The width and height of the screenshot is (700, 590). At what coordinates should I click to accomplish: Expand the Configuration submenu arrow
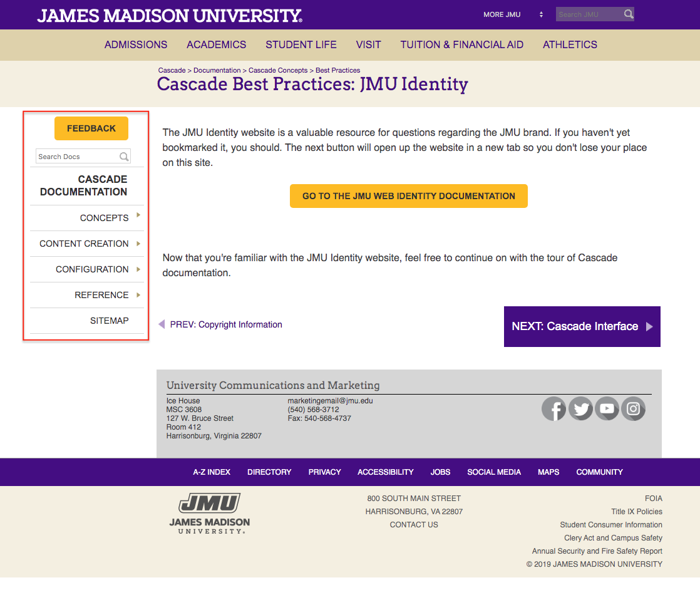tap(138, 269)
